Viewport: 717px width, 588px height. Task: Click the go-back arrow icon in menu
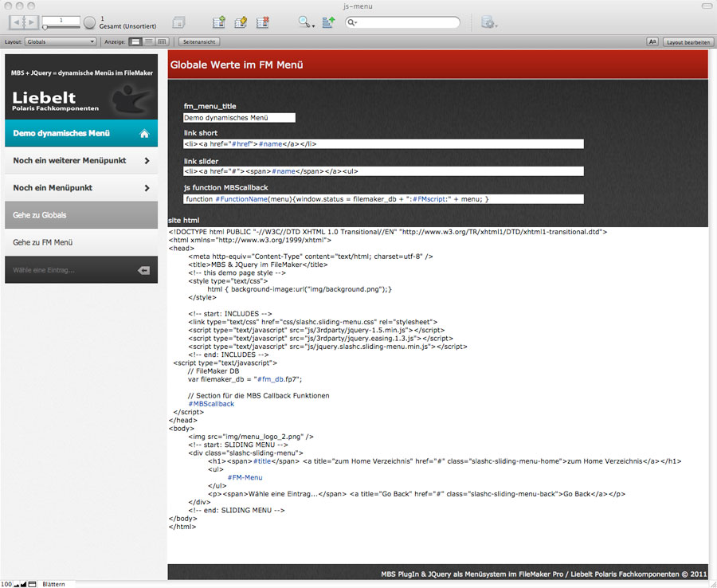(143, 270)
